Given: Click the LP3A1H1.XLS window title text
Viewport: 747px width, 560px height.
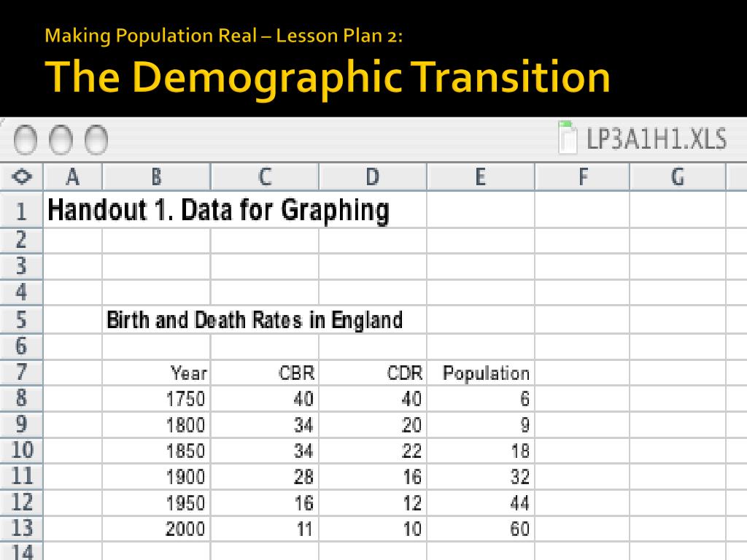Looking at the screenshot, I should 657,139.
